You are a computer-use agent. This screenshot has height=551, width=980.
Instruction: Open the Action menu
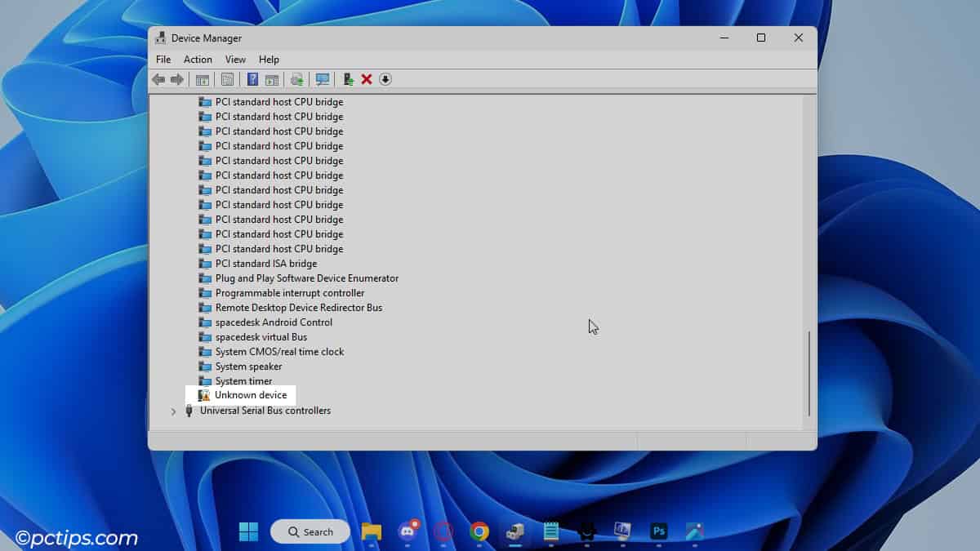pos(198,60)
